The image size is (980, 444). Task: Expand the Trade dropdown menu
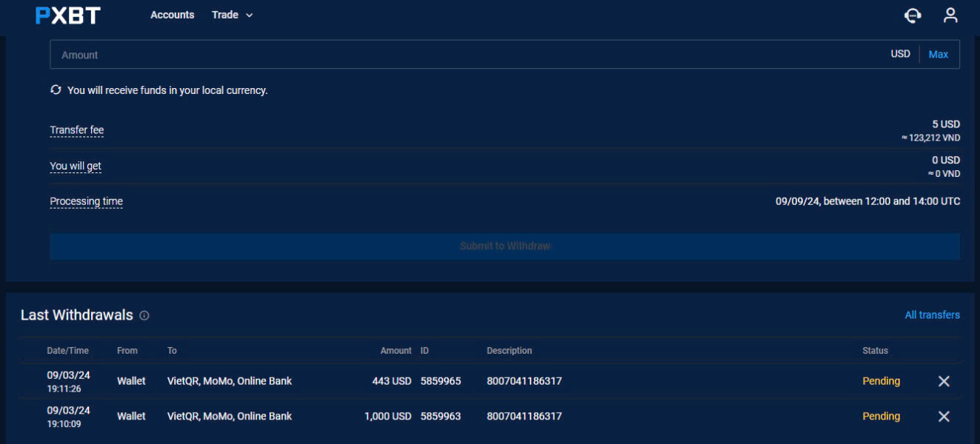pyautogui.click(x=232, y=15)
